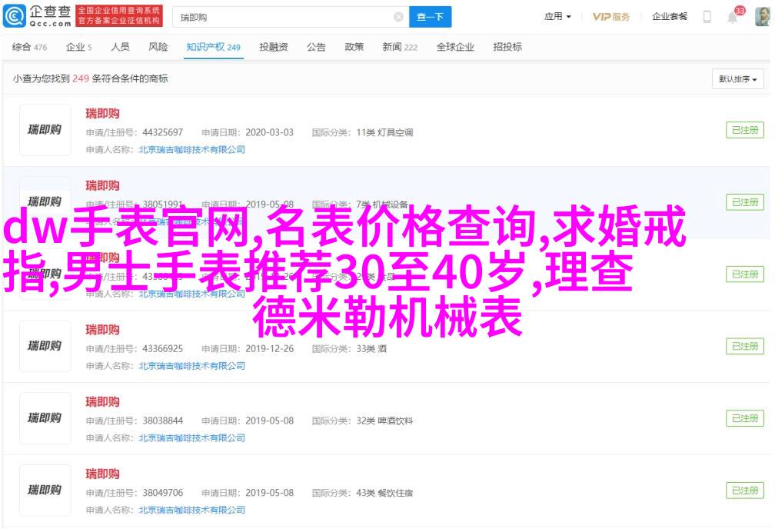The height and width of the screenshot is (532, 775).
Task: Open 企业套餐 link
Action: pos(670,17)
